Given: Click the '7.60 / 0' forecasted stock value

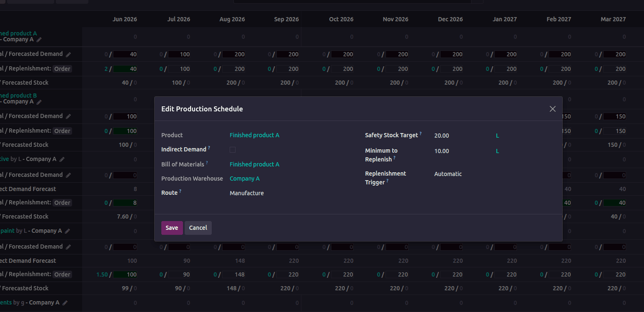Looking at the screenshot, I should [127, 216].
